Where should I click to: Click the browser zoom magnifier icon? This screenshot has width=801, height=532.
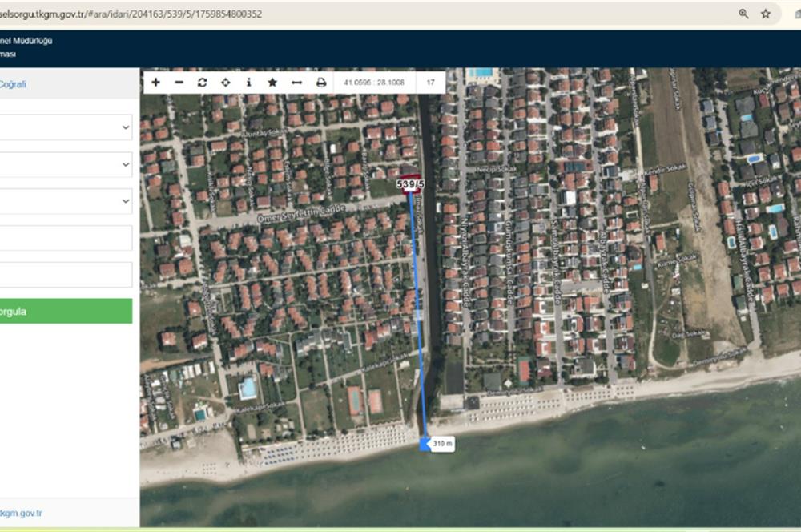(741, 14)
